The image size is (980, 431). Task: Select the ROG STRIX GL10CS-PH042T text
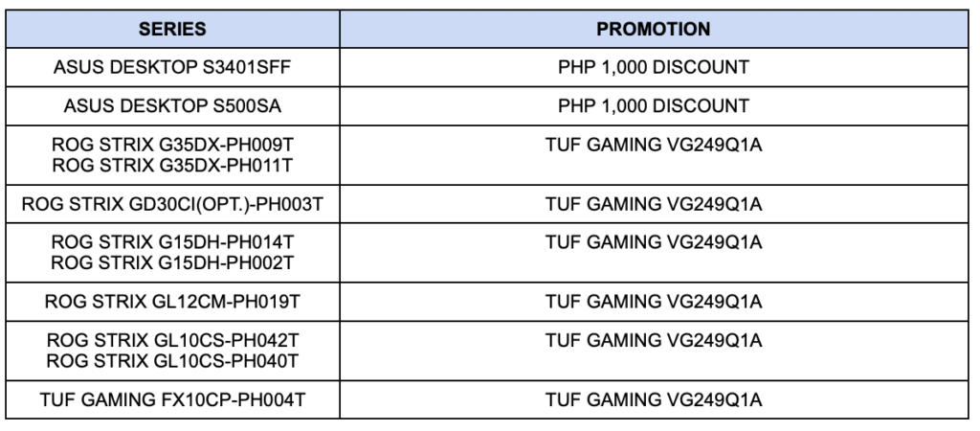172,342
